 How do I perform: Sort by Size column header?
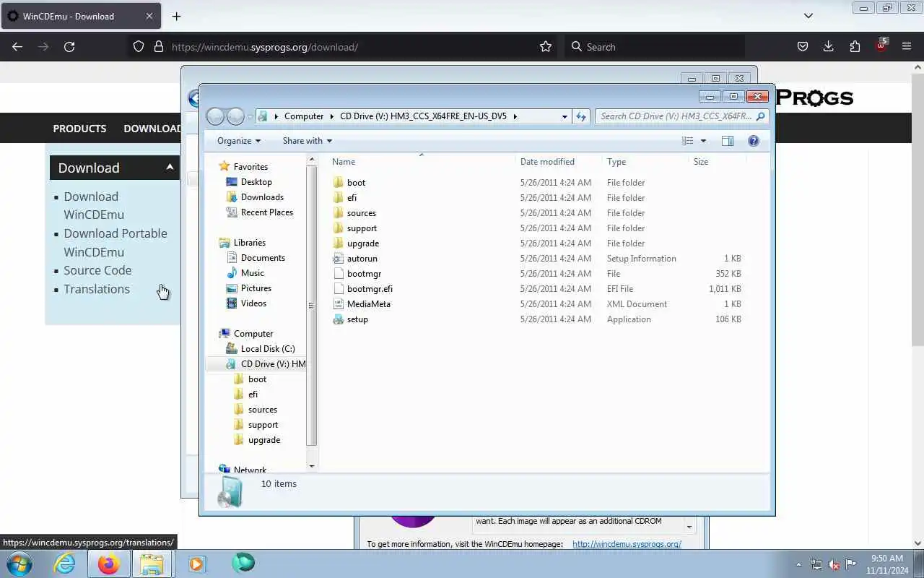718,162
